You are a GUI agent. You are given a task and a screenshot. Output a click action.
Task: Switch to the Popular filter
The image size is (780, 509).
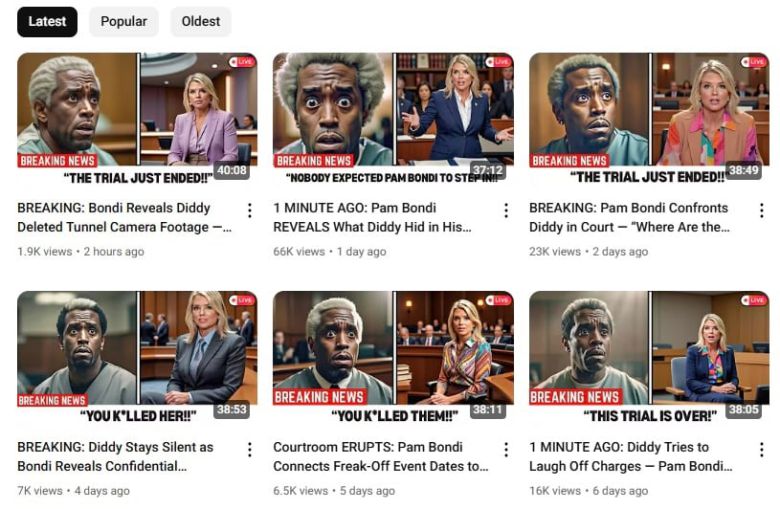point(124,22)
